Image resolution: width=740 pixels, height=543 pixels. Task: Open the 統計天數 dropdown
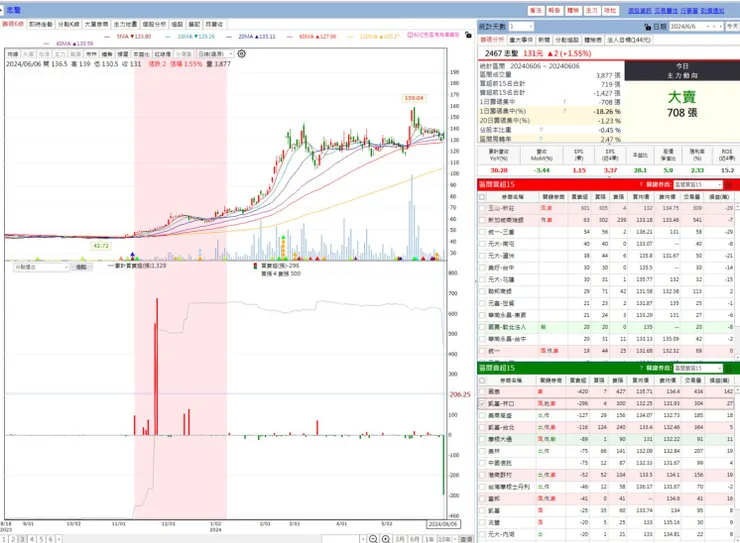(x=531, y=27)
